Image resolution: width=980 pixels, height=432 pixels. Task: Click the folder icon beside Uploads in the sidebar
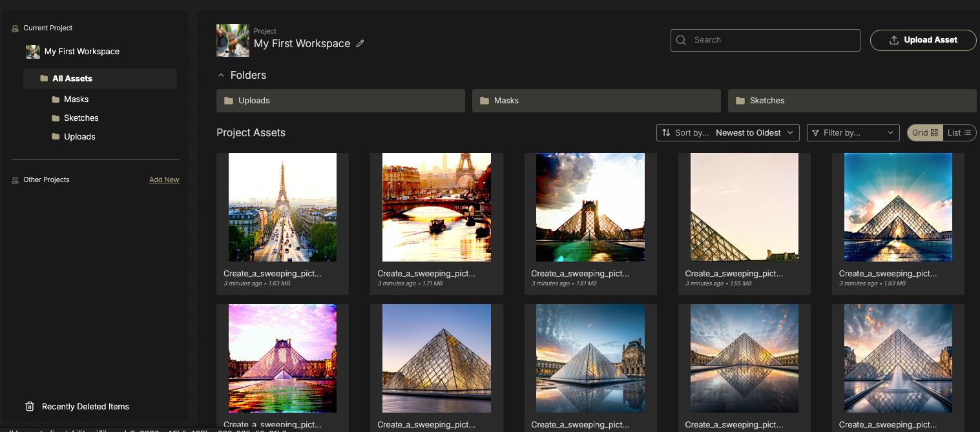(x=56, y=137)
